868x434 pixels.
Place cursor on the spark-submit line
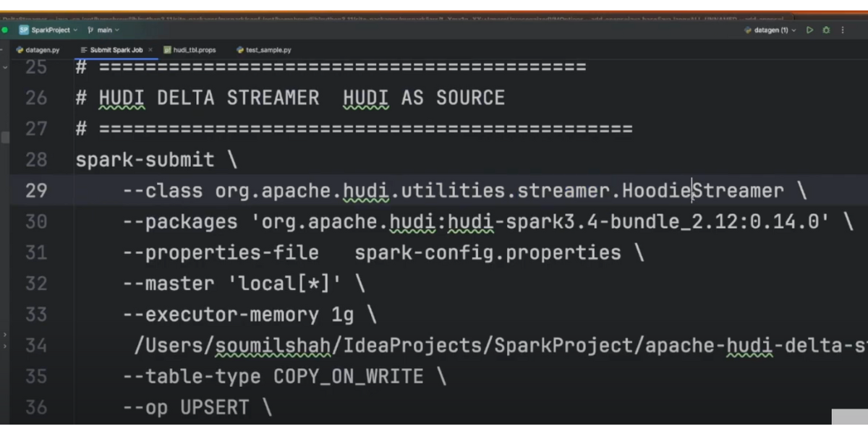click(x=145, y=160)
